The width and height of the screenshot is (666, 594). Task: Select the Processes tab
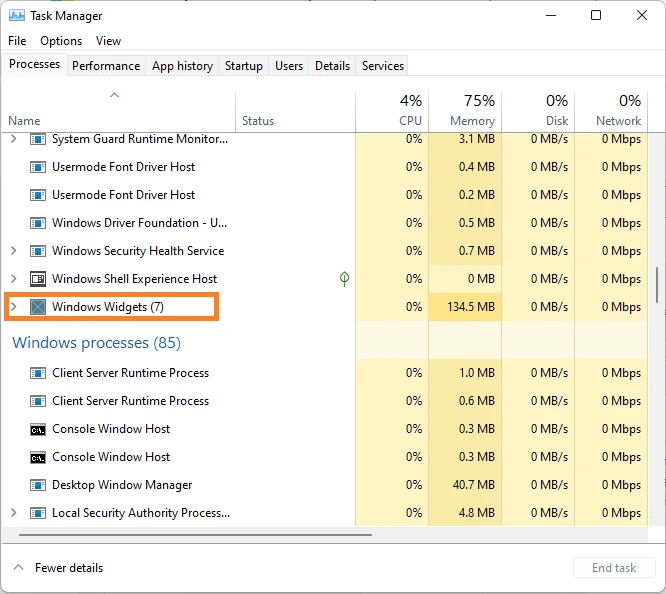[x=34, y=64]
